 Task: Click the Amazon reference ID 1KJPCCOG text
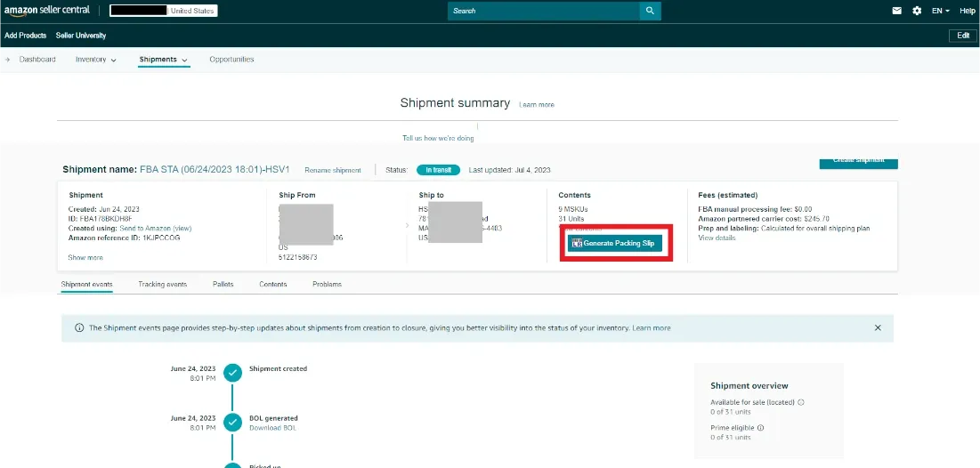[125, 238]
